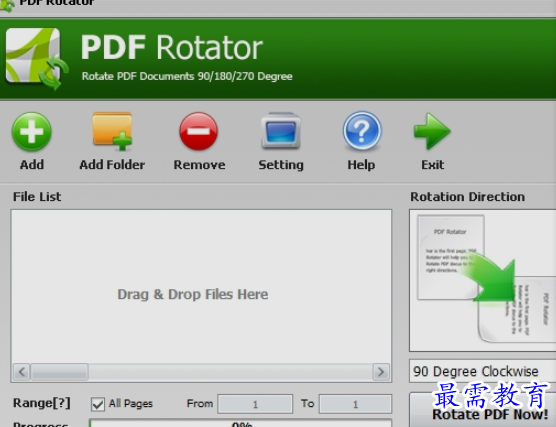Open the 90 Degree Clockwise dropdown
556x427 pixels.
click(x=482, y=371)
